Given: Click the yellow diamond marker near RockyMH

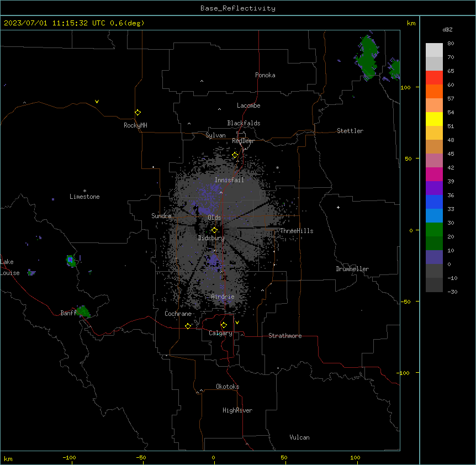Looking at the screenshot, I should (x=137, y=113).
